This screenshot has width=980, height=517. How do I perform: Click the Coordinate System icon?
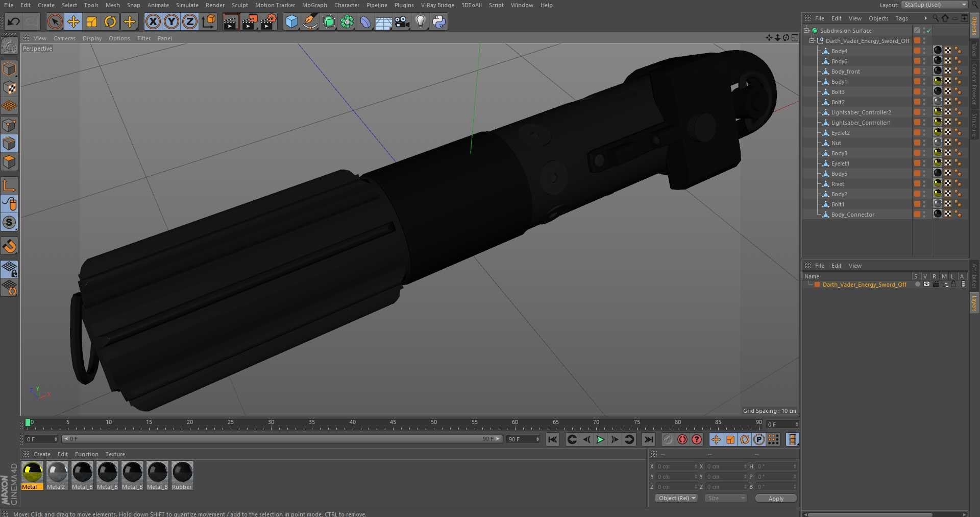209,21
